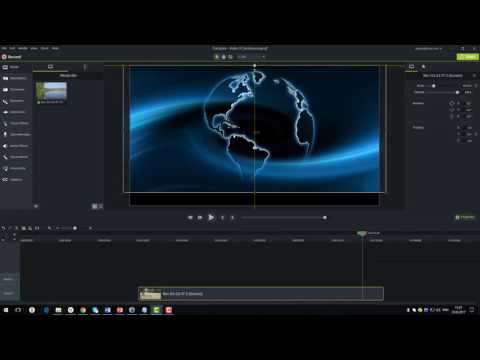Open the Visual Properties tab
This screenshot has width=480, height=360.
(411, 67)
